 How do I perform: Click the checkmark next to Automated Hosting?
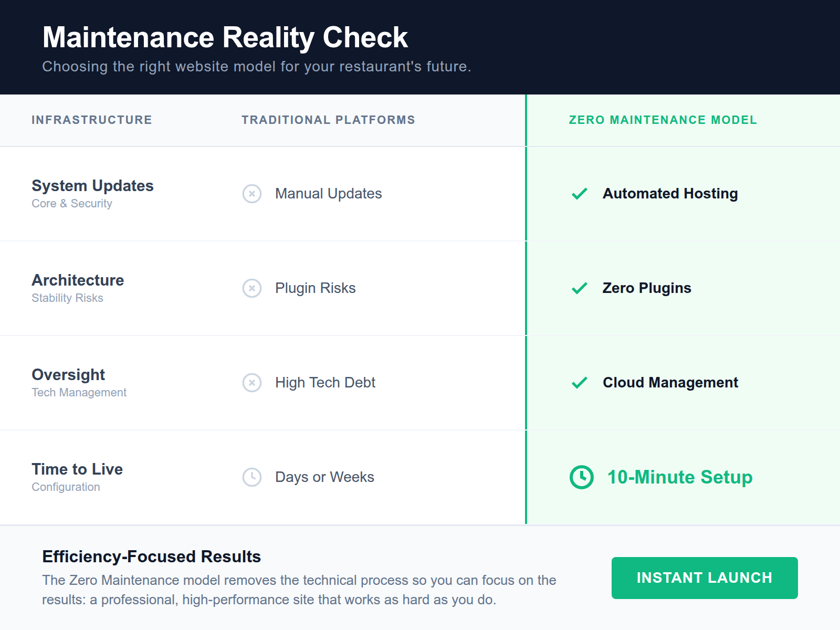coord(580,194)
